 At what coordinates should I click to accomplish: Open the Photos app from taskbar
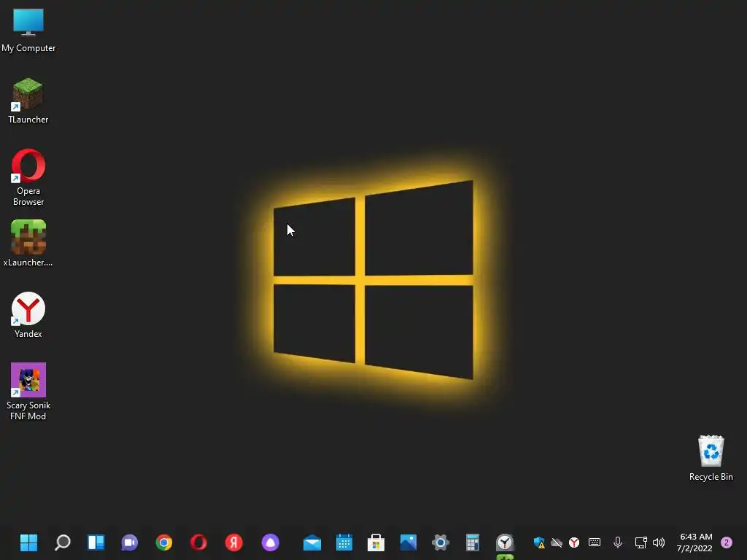(x=409, y=542)
